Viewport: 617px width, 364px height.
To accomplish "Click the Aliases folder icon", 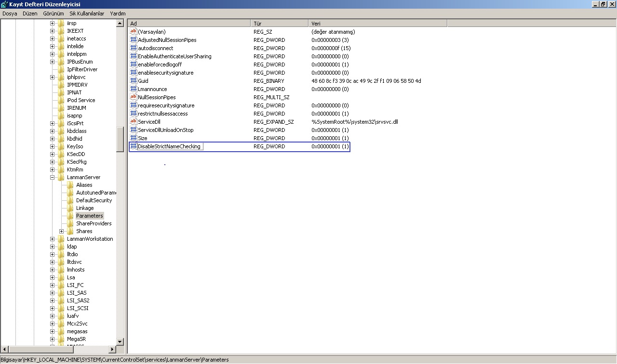I will click(70, 185).
